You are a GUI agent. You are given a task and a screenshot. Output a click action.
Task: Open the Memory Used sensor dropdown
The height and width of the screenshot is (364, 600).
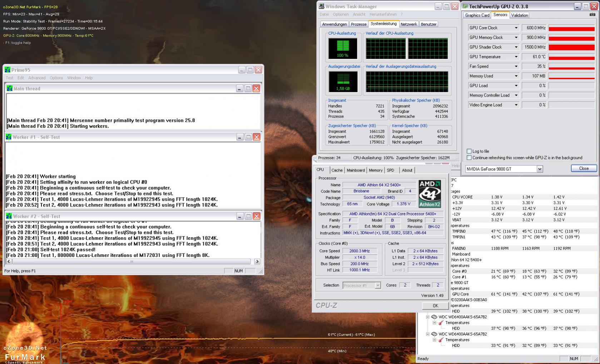click(516, 76)
